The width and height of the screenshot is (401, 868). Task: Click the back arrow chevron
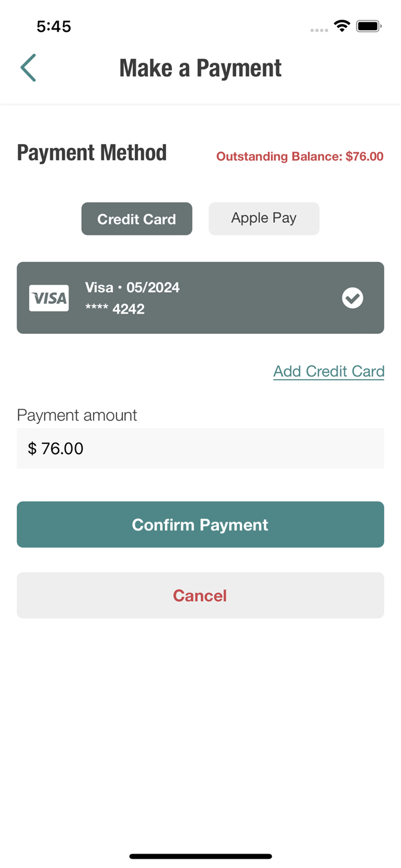pos(28,68)
